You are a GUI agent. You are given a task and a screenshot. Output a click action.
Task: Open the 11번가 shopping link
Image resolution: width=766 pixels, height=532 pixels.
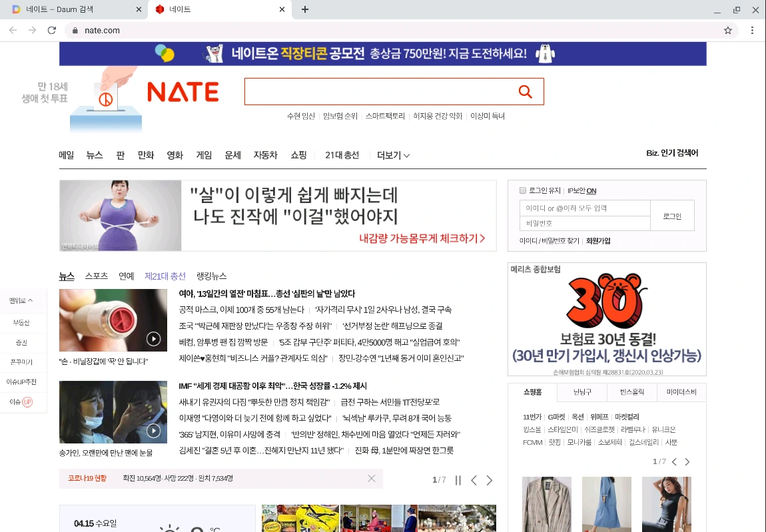click(532, 417)
